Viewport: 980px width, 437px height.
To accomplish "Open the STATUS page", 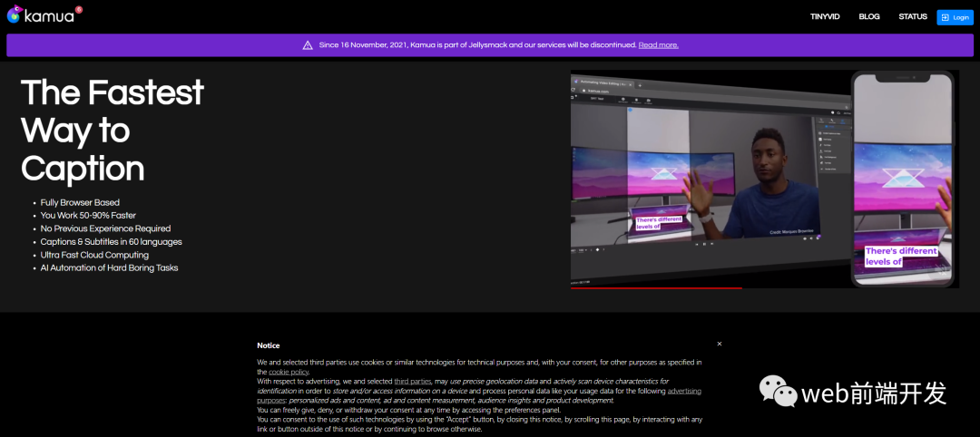I will coord(913,17).
